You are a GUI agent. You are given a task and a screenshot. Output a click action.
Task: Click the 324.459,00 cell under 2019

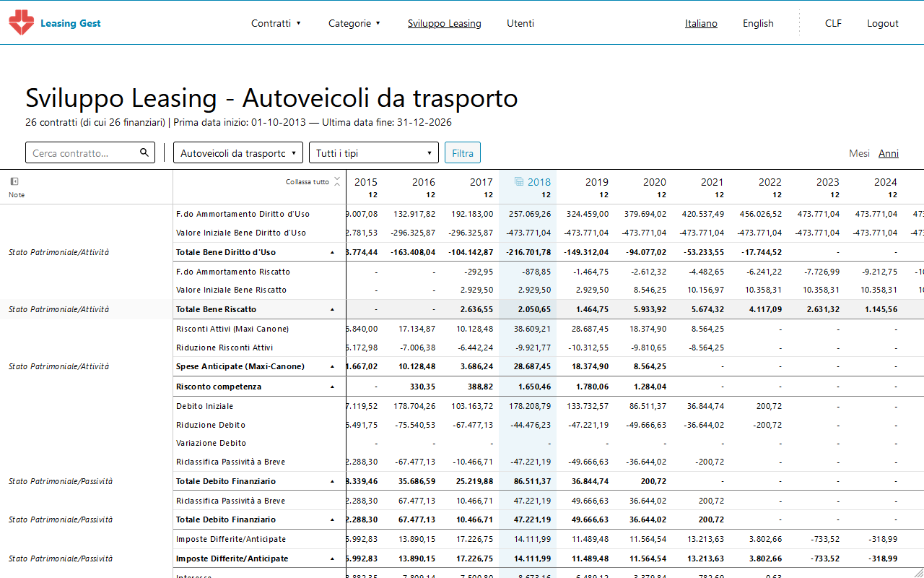click(x=588, y=214)
